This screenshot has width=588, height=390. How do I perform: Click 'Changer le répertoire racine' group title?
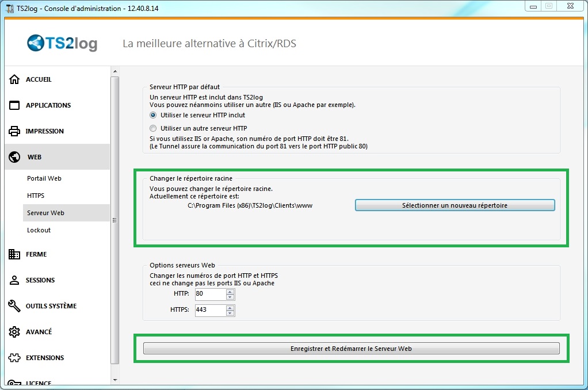pyautogui.click(x=191, y=178)
